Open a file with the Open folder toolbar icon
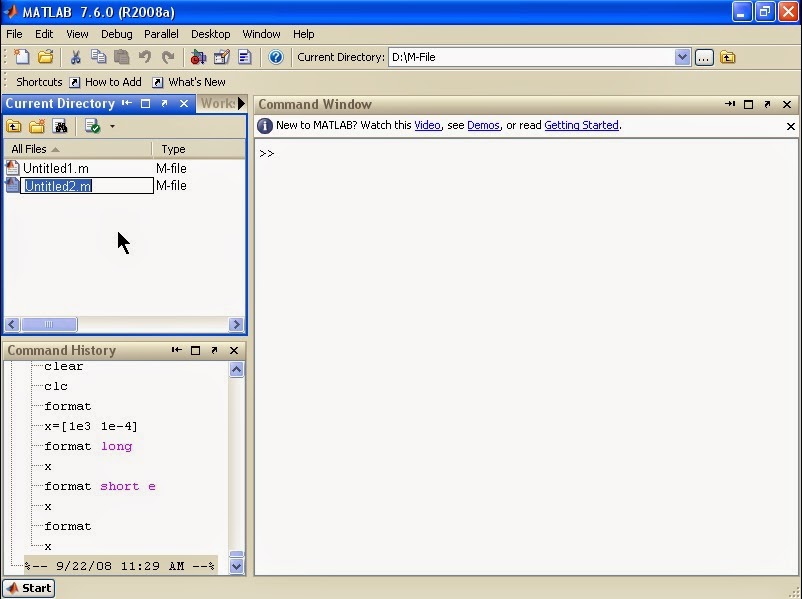 (45, 58)
